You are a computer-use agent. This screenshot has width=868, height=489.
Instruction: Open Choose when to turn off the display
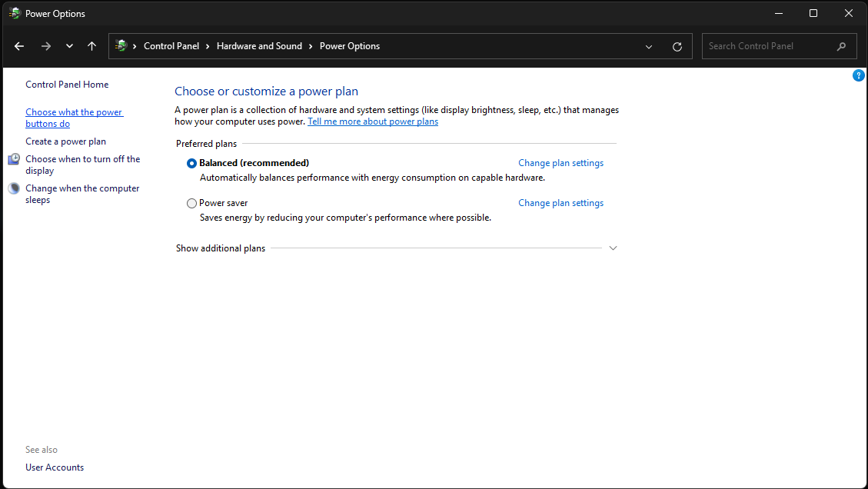pos(82,165)
